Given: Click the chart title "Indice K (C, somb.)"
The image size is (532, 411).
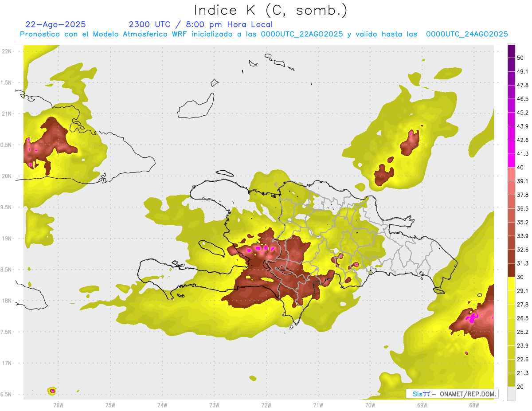Looking at the screenshot, I should [x=271, y=10].
